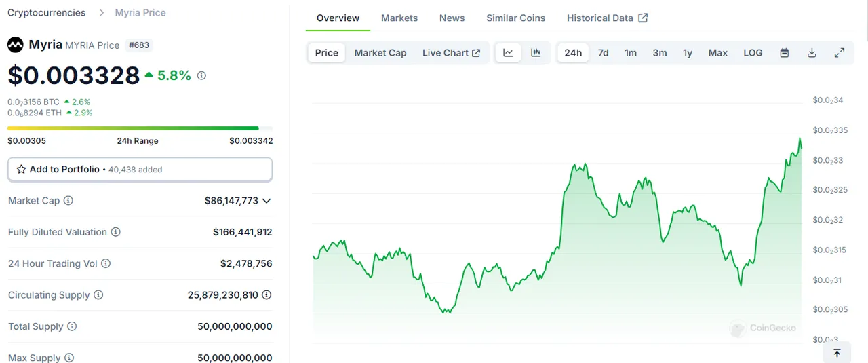The height and width of the screenshot is (363, 868).
Task: Open the calendar date range picker
Action: tap(785, 53)
